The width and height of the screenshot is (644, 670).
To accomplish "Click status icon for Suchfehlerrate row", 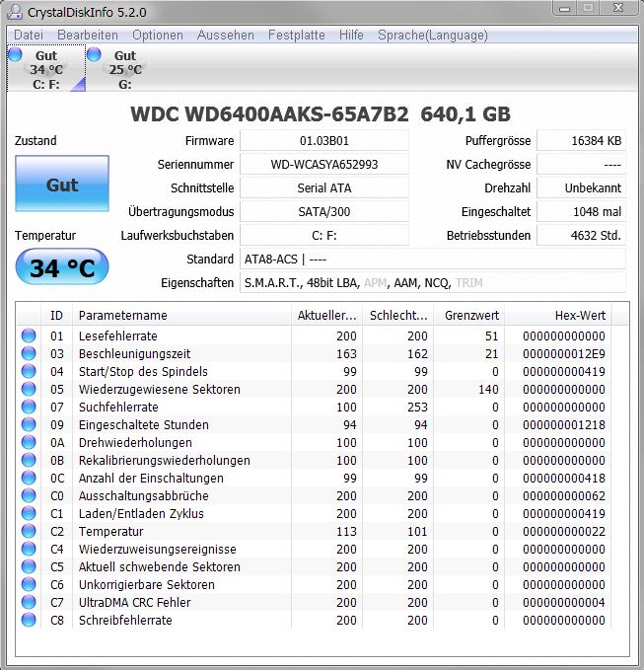I will tap(29, 407).
